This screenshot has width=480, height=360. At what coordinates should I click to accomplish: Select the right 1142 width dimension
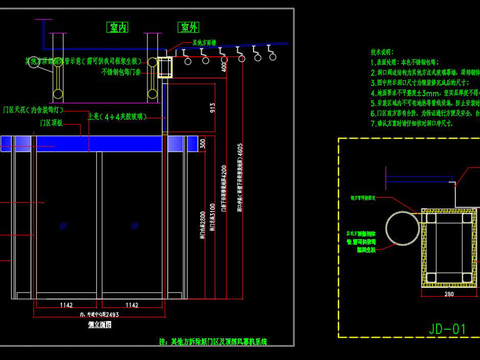(x=132, y=305)
